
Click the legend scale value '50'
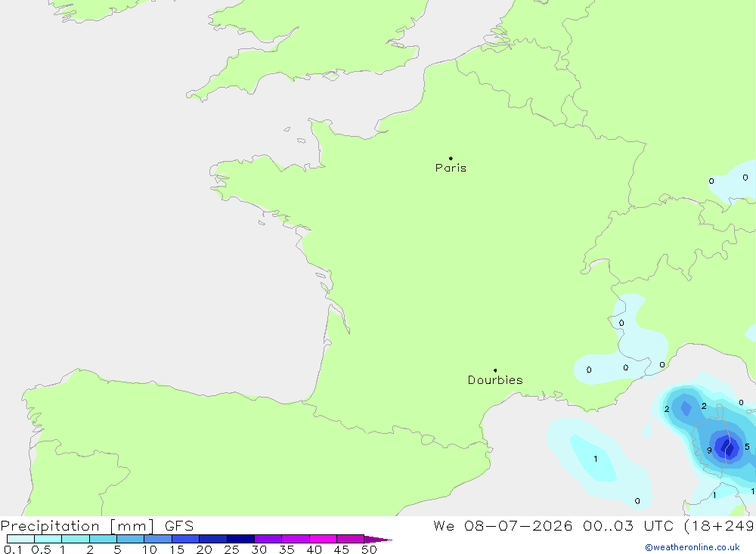tap(369, 549)
